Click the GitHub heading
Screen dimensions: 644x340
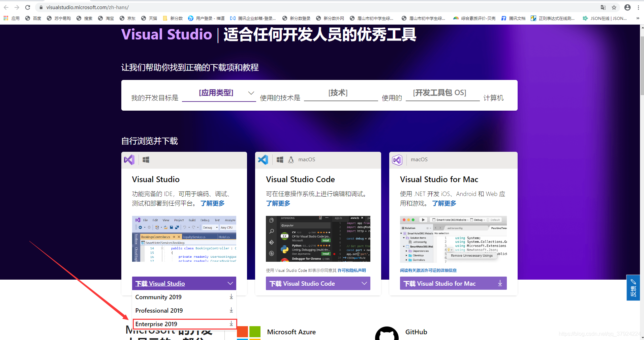coord(416,332)
